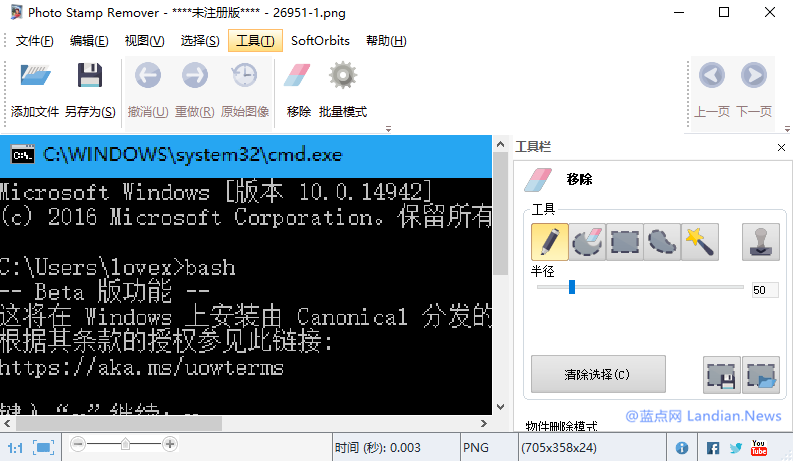The width and height of the screenshot is (793, 461).
Task: Expand the main toolbar overflow arrow
Action: 388,129
